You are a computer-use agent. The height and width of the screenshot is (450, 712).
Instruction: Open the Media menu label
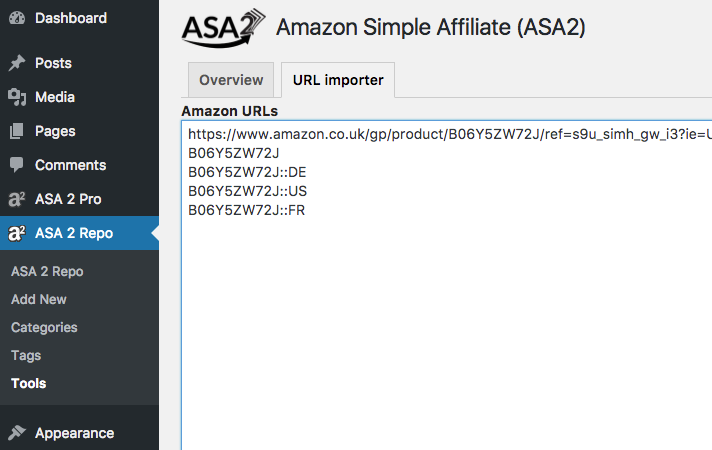(x=55, y=97)
